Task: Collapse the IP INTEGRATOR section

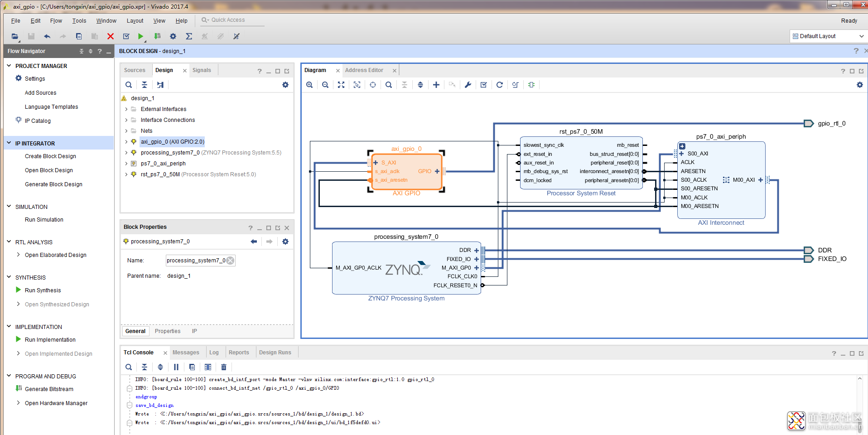Action: (x=9, y=143)
